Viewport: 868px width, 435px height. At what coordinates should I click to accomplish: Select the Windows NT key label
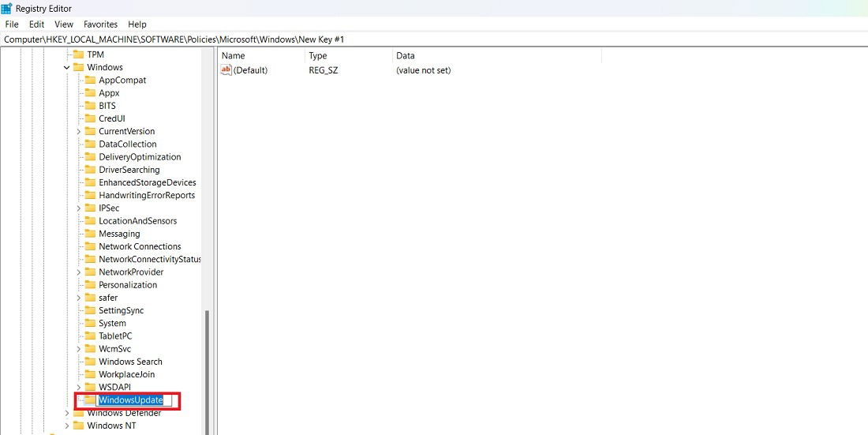point(111,426)
